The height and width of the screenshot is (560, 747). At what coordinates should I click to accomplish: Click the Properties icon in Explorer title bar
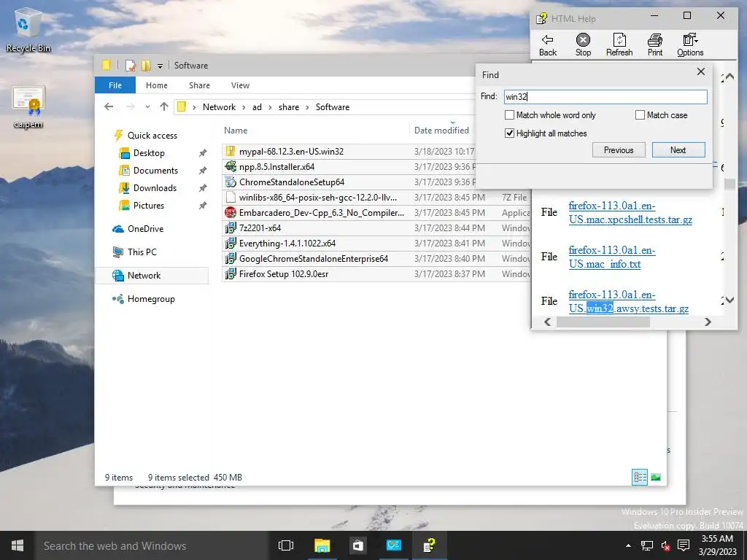pyautogui.click(x=130, y=66)
